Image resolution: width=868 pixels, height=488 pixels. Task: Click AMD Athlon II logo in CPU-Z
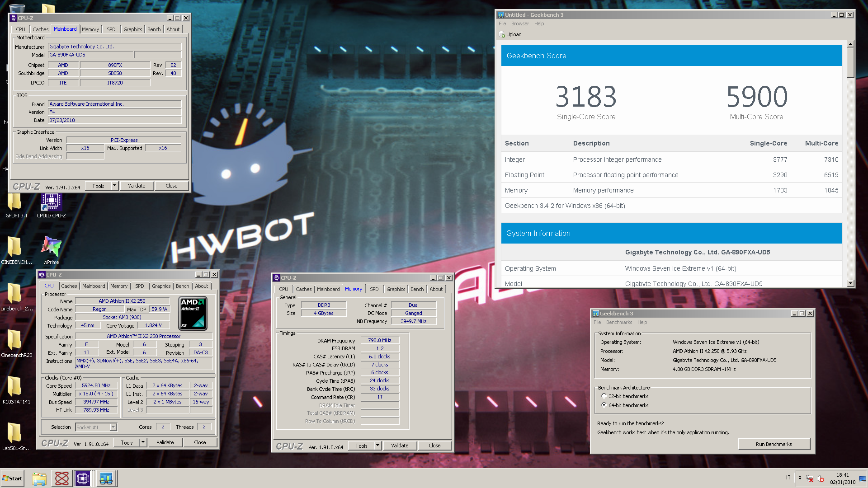(193, 313)
